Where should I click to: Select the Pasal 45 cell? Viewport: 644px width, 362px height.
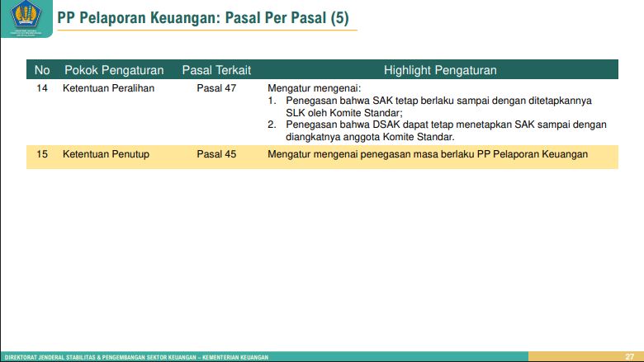pyautogui.click(x=216, y=154)
